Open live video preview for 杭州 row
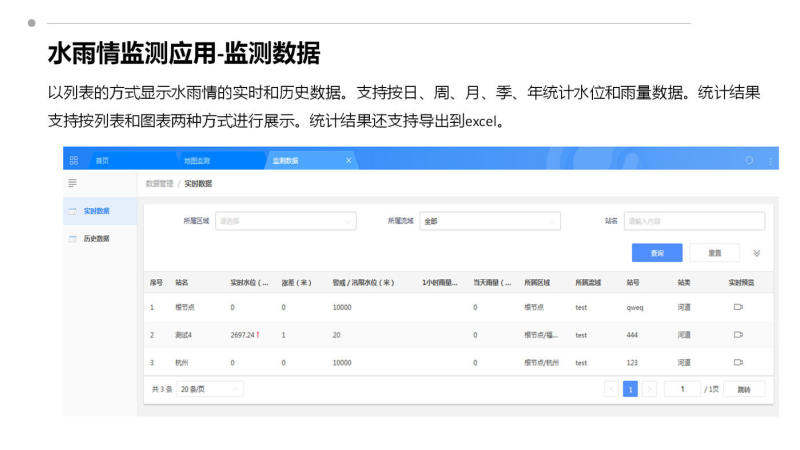The height and width of the screenshot is (450, 800). (738, 362)
